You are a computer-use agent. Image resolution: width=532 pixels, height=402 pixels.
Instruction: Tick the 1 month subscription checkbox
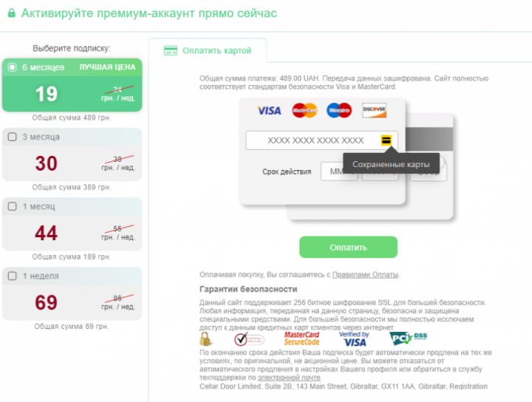tap(12, 206)
